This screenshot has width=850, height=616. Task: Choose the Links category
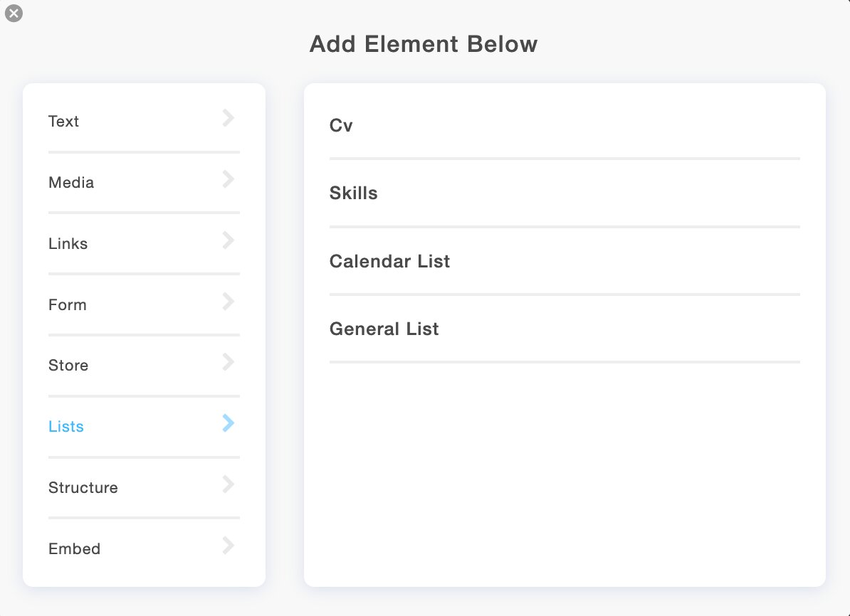(68, 244)
